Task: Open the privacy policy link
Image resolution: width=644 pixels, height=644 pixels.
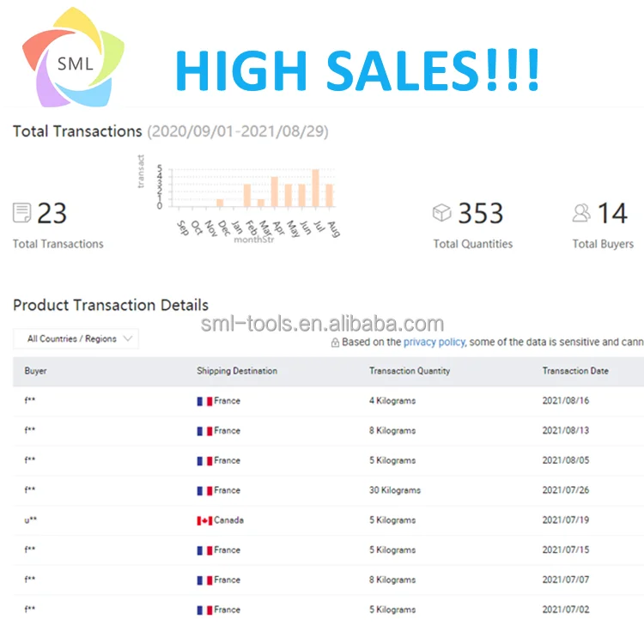Action: tap(434, 342)
